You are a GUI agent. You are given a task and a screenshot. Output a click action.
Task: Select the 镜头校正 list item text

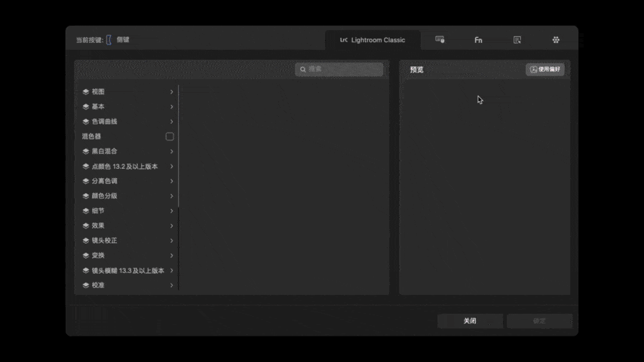pyautogui.click(x=104, y=241)
